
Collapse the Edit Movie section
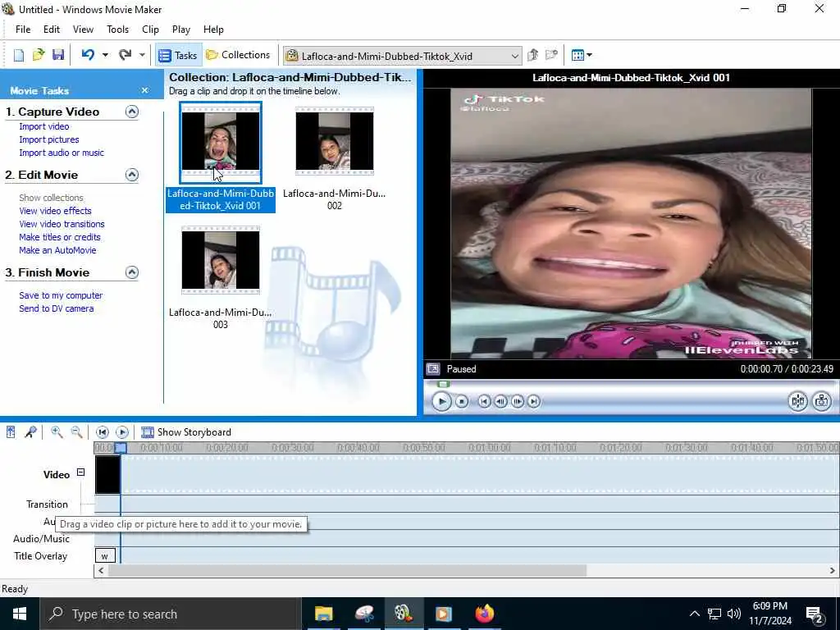click(x=132, y=175)
